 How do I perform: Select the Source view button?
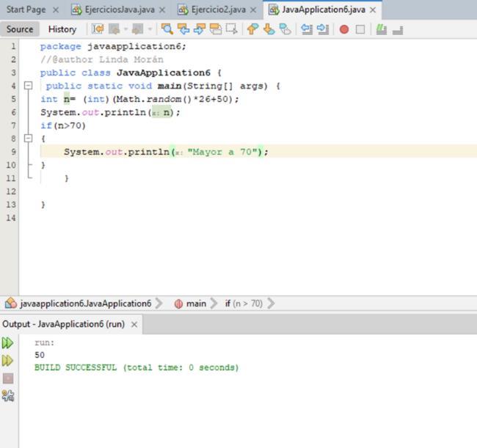(20, 29)
